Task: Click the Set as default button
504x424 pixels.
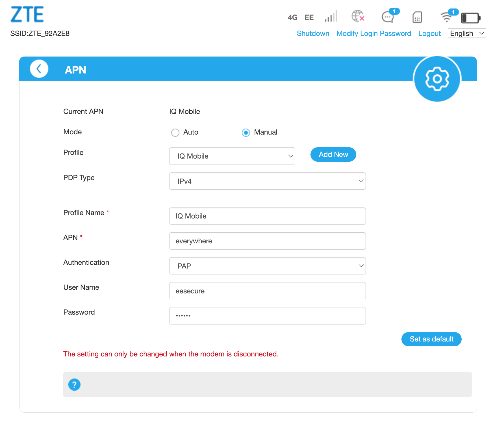Action: click(x=431, y=339)
